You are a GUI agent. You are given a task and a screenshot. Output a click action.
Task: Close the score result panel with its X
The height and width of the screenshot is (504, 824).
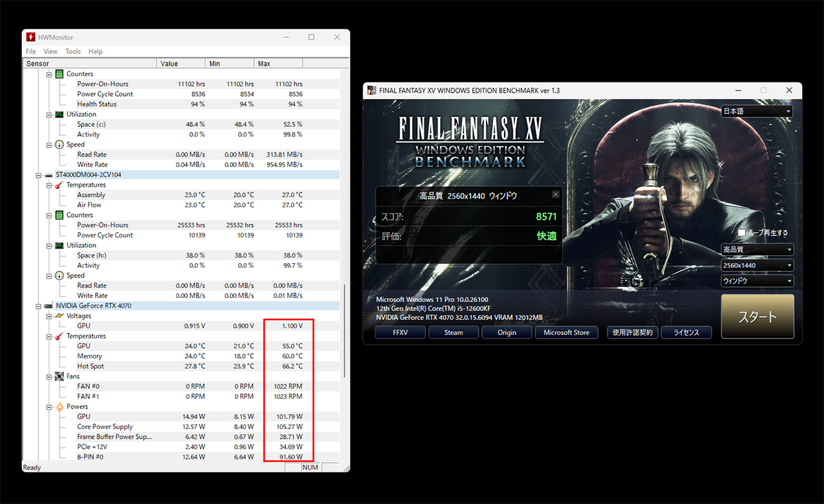point(556,195)
